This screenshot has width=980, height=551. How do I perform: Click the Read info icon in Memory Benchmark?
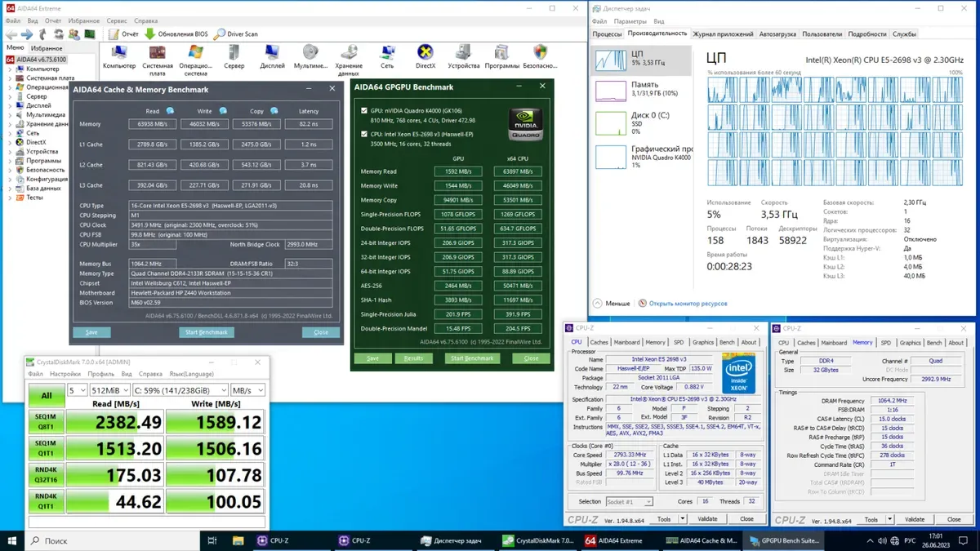tap(170, 111)
